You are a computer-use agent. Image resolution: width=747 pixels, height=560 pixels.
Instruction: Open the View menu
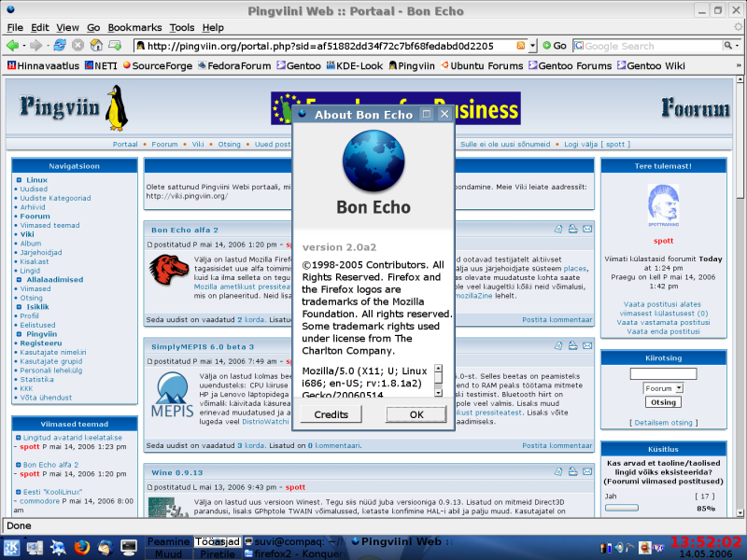[x=67, y=28]
